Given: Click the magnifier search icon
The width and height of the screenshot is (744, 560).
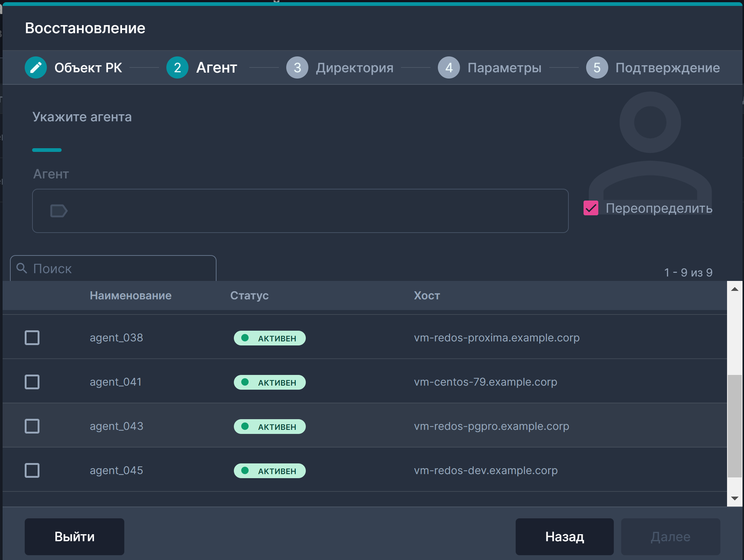Looking at the screenshot, I should click(x=22, y=268).
